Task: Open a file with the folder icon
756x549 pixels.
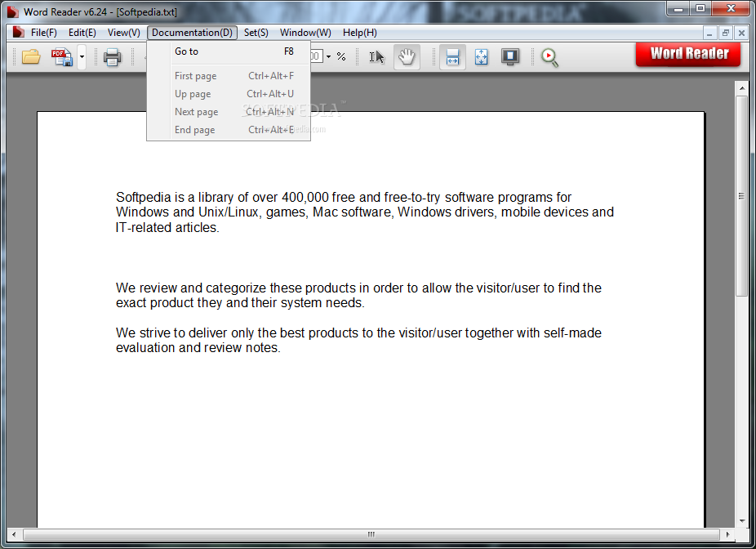Action: pyautogui.click(x=31, y=57)
